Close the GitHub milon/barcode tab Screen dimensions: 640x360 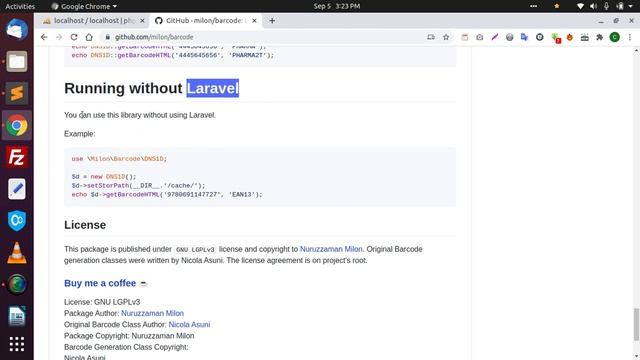254,20
